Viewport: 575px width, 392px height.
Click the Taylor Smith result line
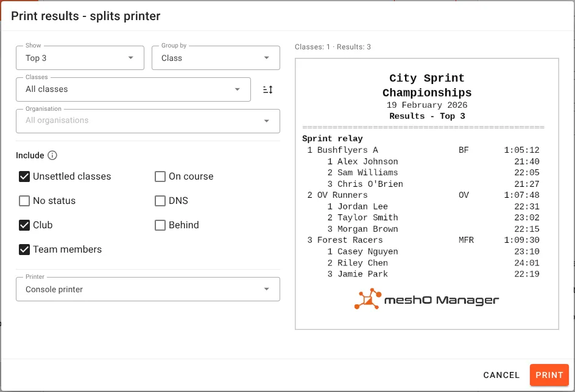(434, 218)
